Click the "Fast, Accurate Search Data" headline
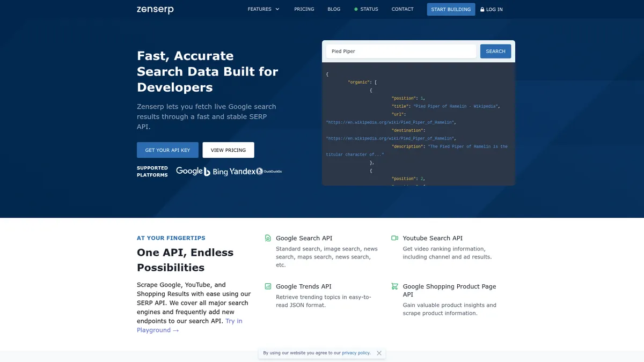 pos(208,71)
